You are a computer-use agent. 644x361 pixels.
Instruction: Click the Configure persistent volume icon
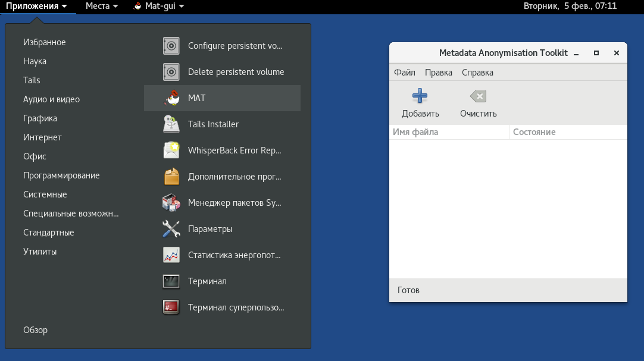click(x=171, y=46)
